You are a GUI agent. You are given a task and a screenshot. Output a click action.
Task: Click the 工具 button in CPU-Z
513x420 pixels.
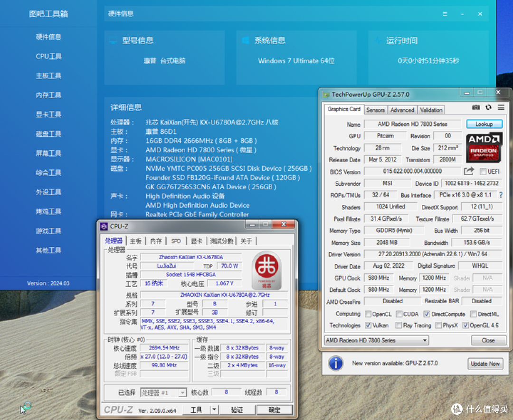(x=196, y=410)
